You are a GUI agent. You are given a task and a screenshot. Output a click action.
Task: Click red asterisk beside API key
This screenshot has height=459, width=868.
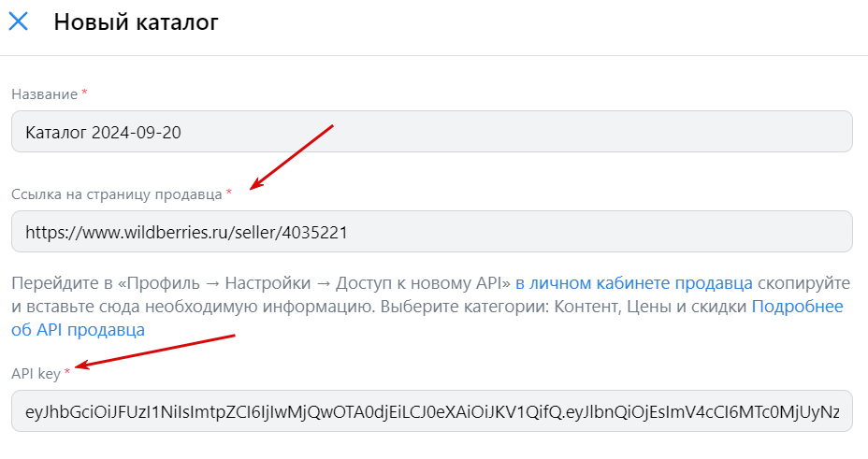click(67, 374)
